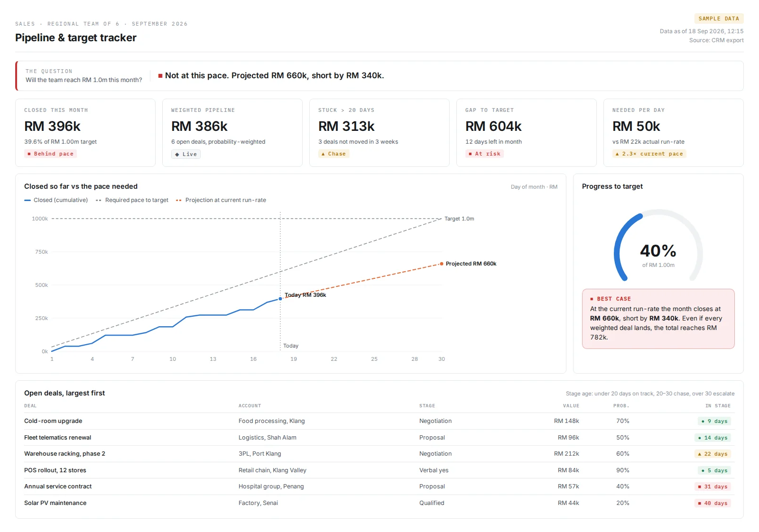Click the "Projection at current run-rate" legend entry
This screenshot has height=532, width=759.
coord(221,200)
